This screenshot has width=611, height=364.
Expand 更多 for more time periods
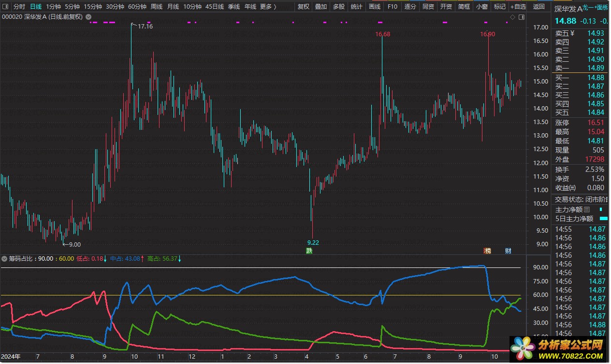(x=268, y=7)
